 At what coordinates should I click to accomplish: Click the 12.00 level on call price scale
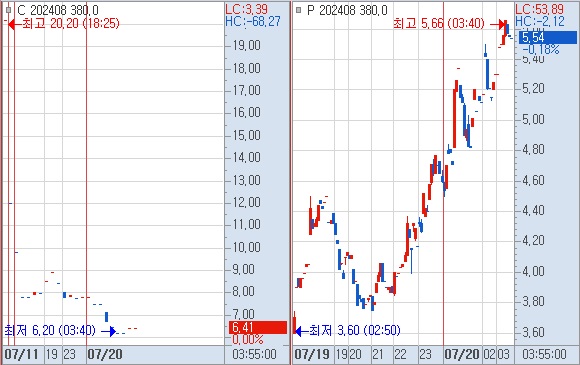click(247, 202)
